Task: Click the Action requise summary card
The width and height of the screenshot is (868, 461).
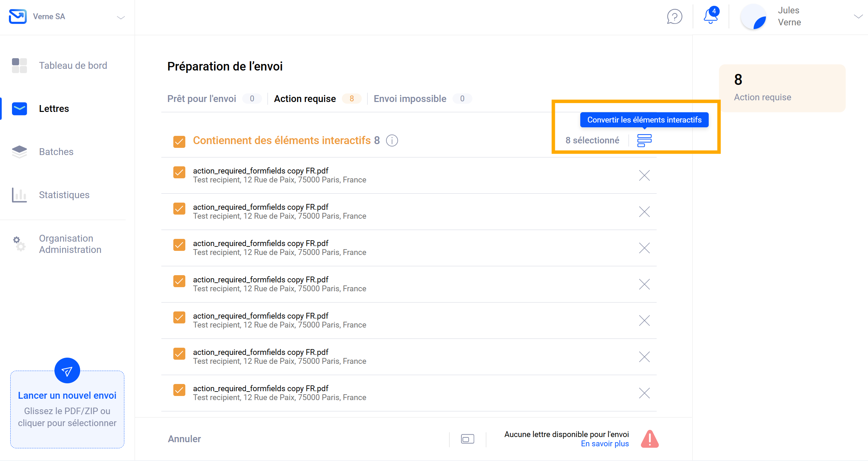Action: [782, 88]
